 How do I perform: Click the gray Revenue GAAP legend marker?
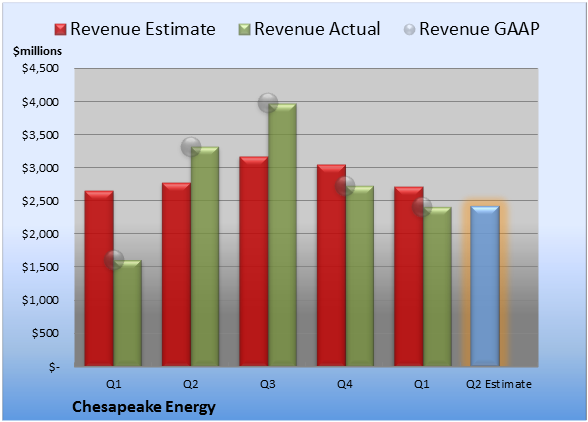[410, 29]
